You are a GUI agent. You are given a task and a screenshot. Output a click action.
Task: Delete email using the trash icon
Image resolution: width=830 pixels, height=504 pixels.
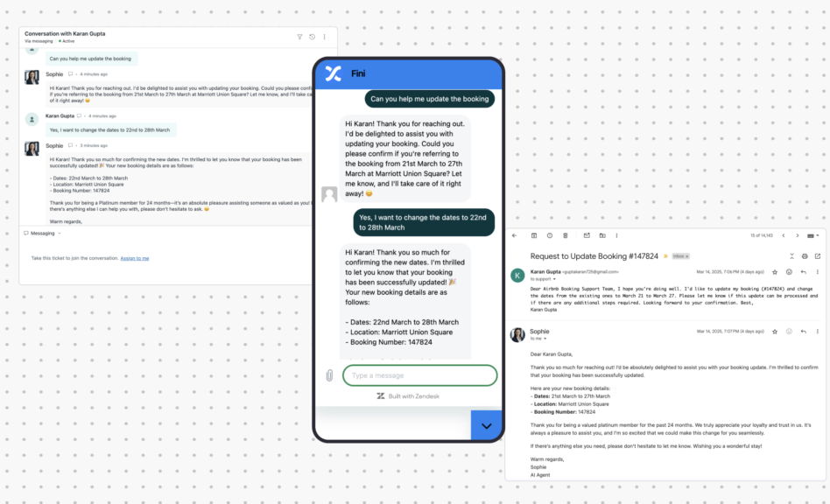coord(566,235)
